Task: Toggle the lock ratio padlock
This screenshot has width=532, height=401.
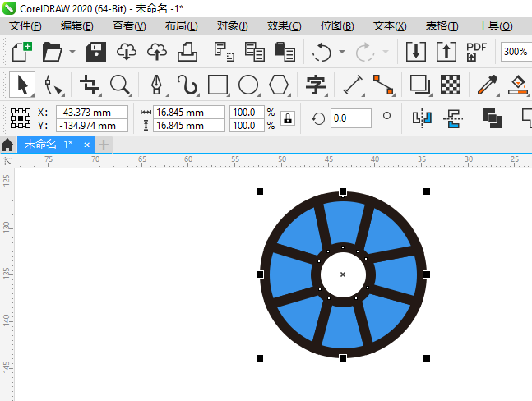Action: pos(288,118)
